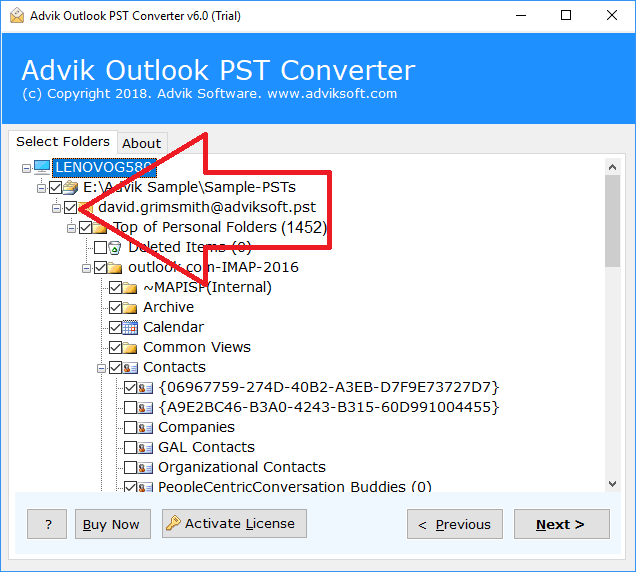Viewport: 636px width, 572px height.
Task: Close the Advik Outlook PST Converter window
Action: [x=612, y=15]
